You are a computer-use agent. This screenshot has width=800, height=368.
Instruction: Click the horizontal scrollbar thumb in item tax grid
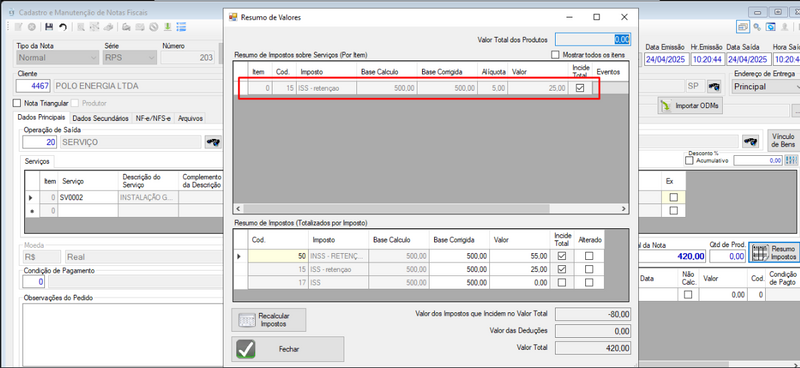pyautogui.click(x=395, y=209)
